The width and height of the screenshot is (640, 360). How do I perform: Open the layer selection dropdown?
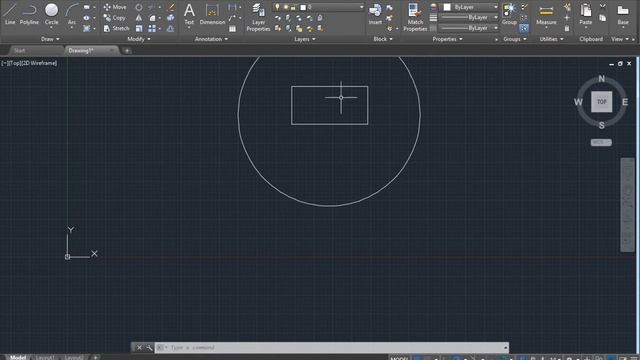pos(361,7)
